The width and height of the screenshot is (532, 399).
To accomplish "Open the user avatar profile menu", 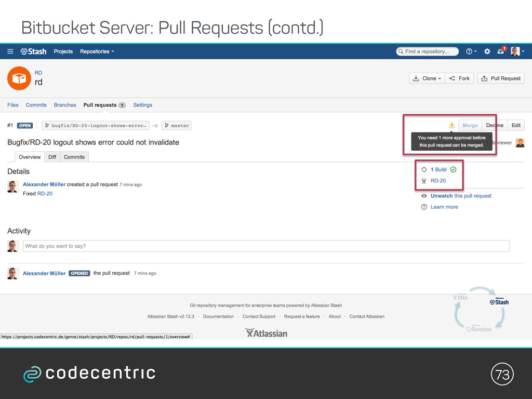I will click(x=517, y=51).
